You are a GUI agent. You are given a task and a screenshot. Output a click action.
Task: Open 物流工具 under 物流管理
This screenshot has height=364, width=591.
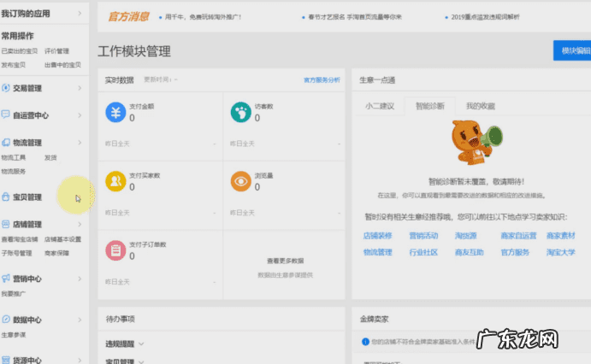coord(13,157)
